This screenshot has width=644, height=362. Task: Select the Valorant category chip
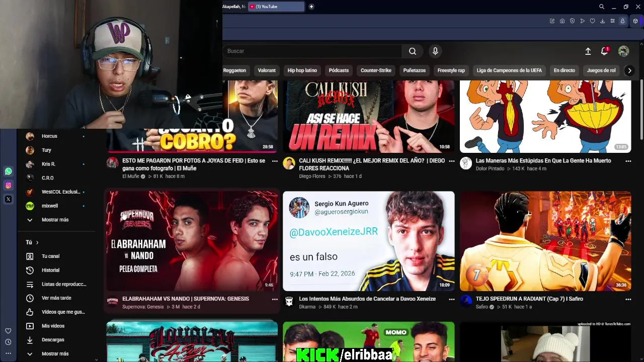click(267, 70)
